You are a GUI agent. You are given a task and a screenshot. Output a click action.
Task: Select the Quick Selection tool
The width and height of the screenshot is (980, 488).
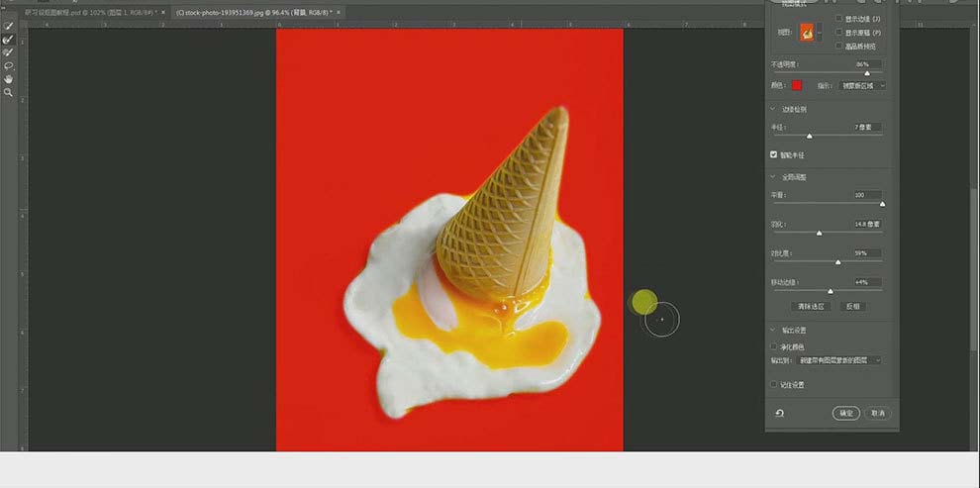coord(9,27)
